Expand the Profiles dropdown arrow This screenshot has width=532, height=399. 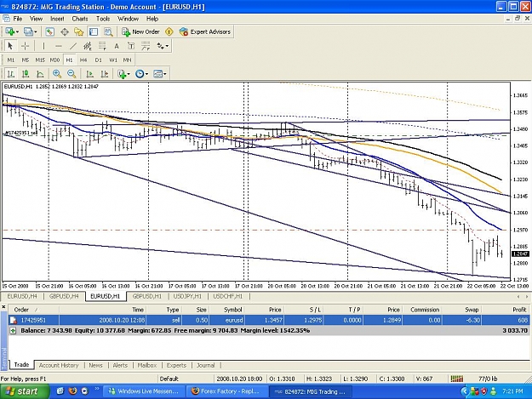click(35, 31)
